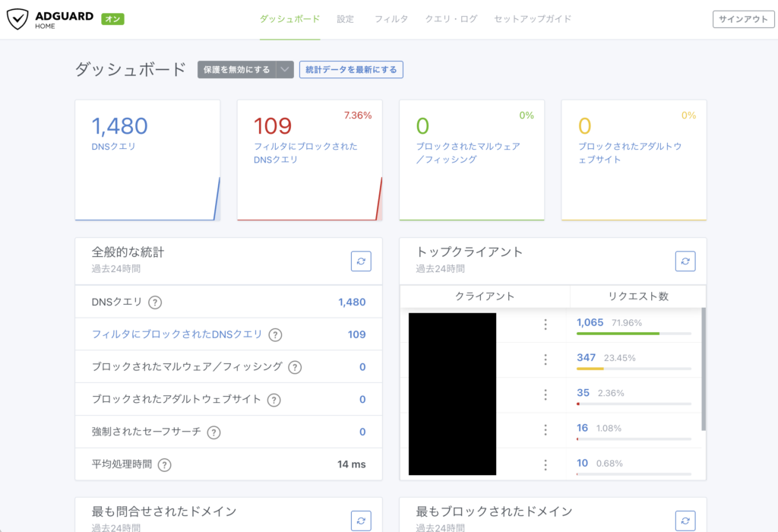
Task: Open options menu for the 347 requests client
Action: [545, 359]
